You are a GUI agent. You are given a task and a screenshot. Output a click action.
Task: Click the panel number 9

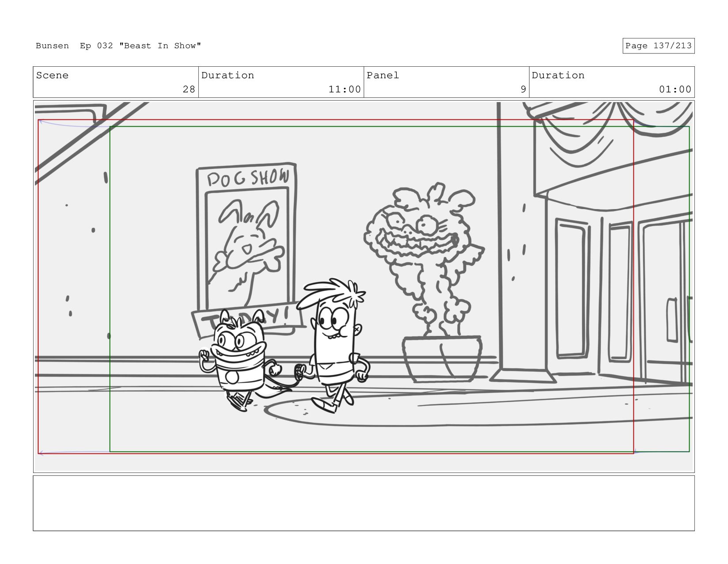tap(523, 89)
